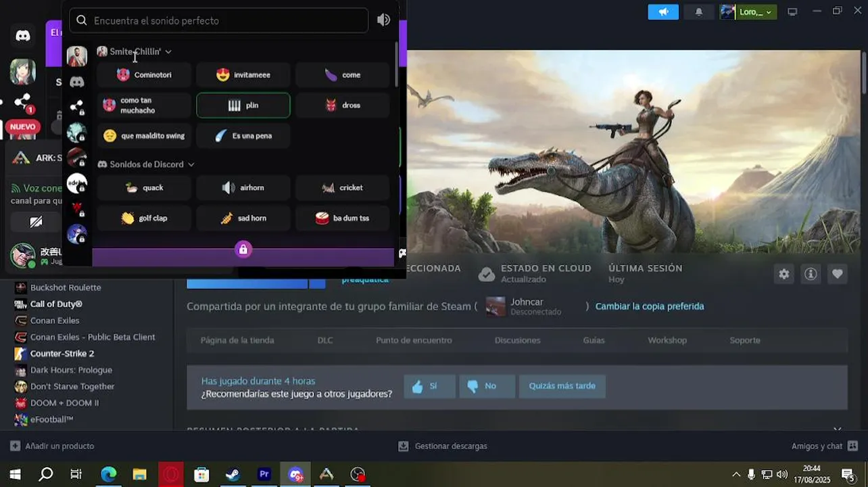The width and height of the screenshot is (868, 487).
Task: Play the quack duck sound
Action: 144,188
